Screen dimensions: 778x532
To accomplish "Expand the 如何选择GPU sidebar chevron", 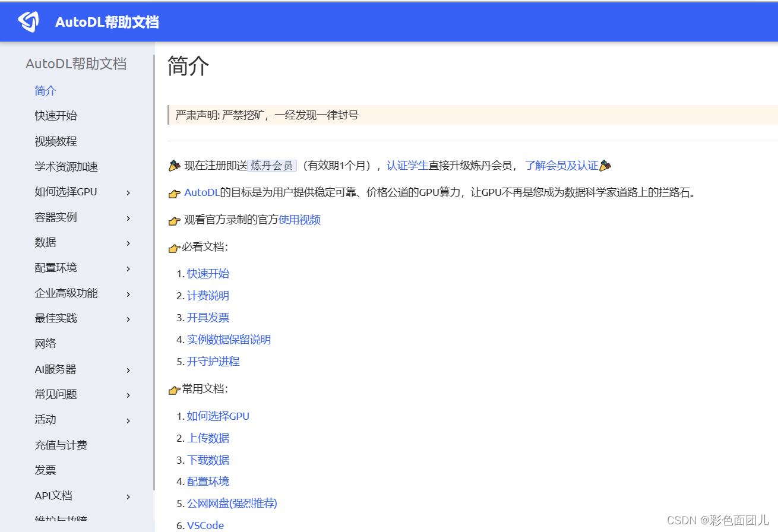I will click(x=128, y=192).
